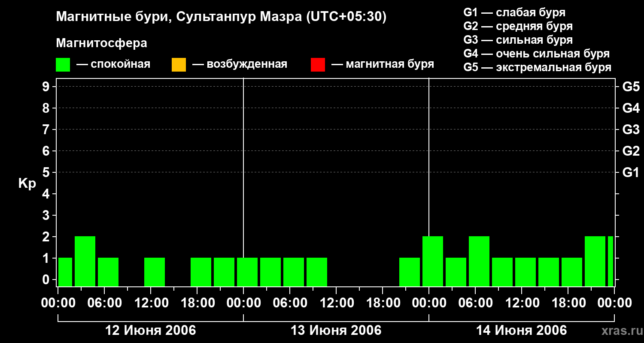This screenshot has width=644, height=343.
Task: Click the 'G3 — сильная буря' legend line
Action: [518, 40]
